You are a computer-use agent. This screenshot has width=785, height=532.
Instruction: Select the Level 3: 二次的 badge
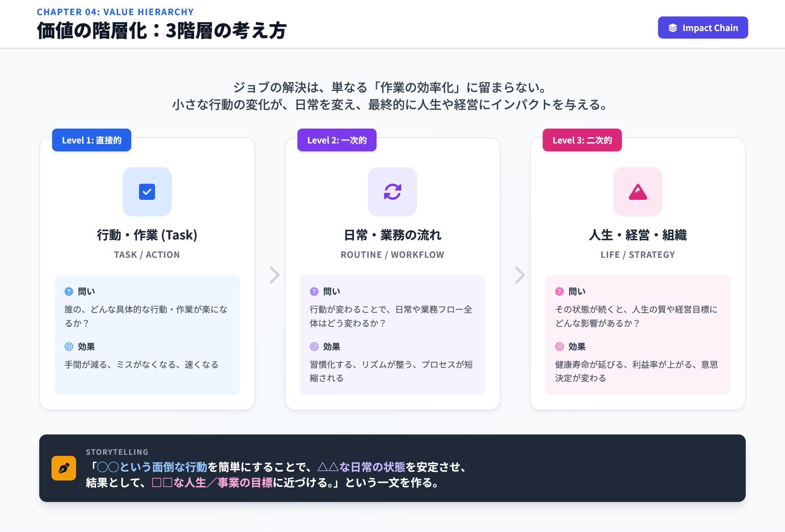click(582, 140)
